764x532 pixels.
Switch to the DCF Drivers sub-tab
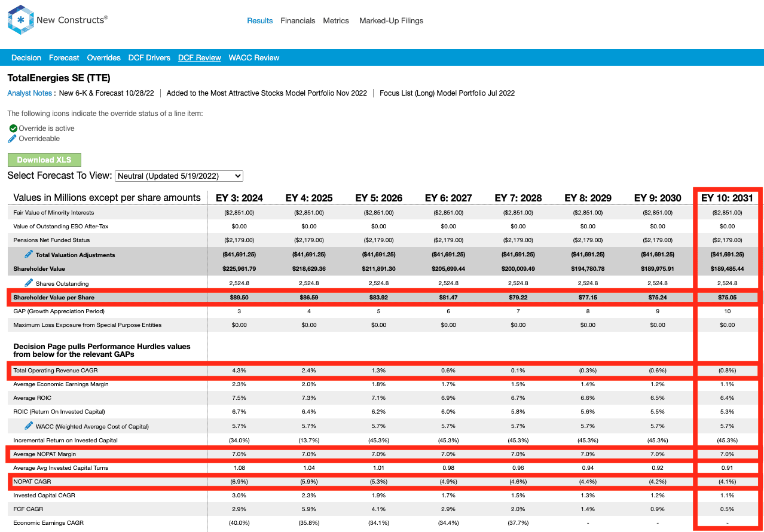[x=149, y=58]
